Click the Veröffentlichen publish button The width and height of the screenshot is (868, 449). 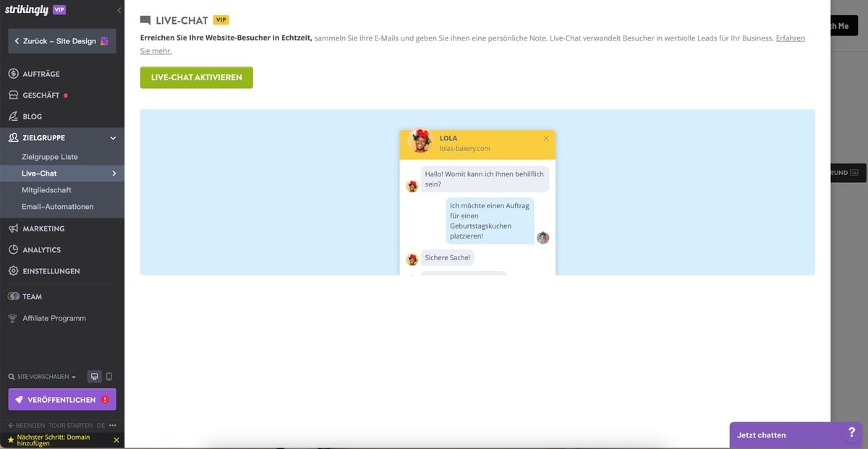[62, 399]
